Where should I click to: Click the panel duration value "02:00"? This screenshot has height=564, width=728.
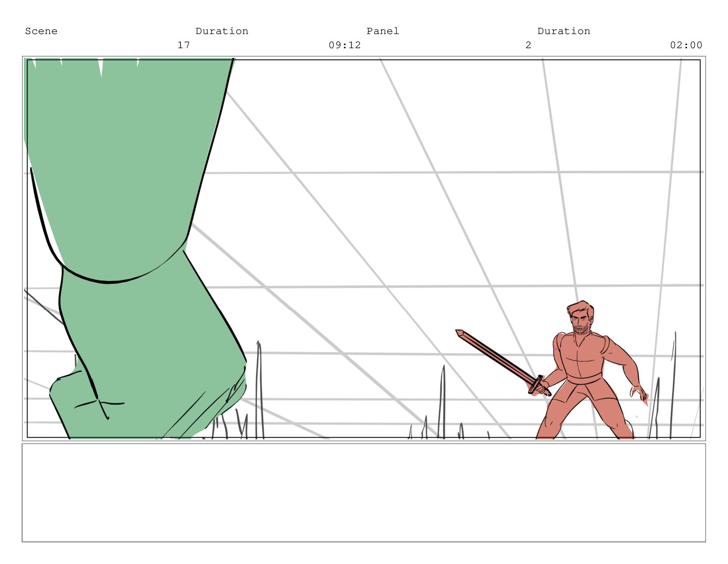686,45
